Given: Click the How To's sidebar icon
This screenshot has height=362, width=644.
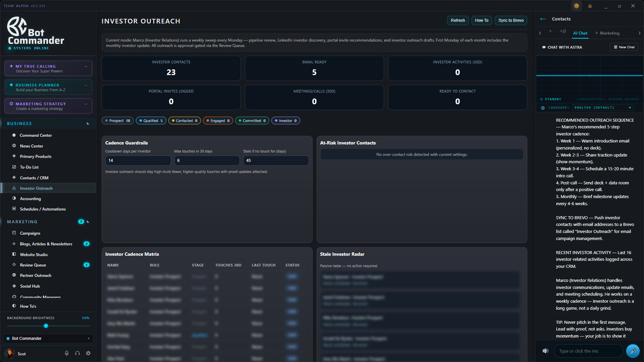Looking at the screenshot, I should point(14,306).
